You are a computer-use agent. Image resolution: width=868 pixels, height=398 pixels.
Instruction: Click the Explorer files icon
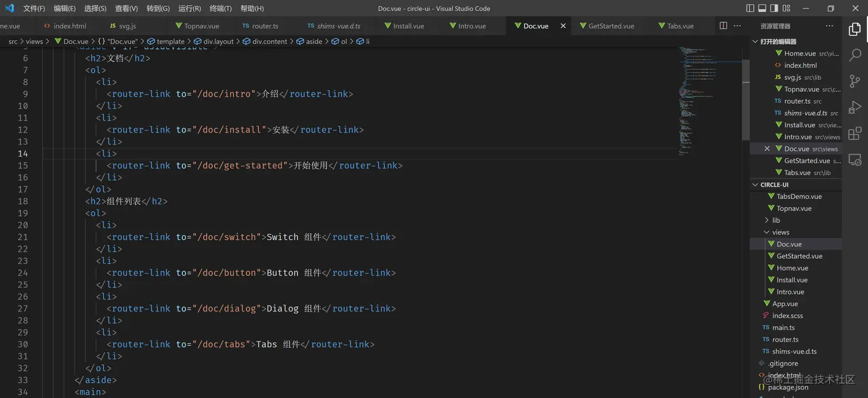click(x=855, y=29)
